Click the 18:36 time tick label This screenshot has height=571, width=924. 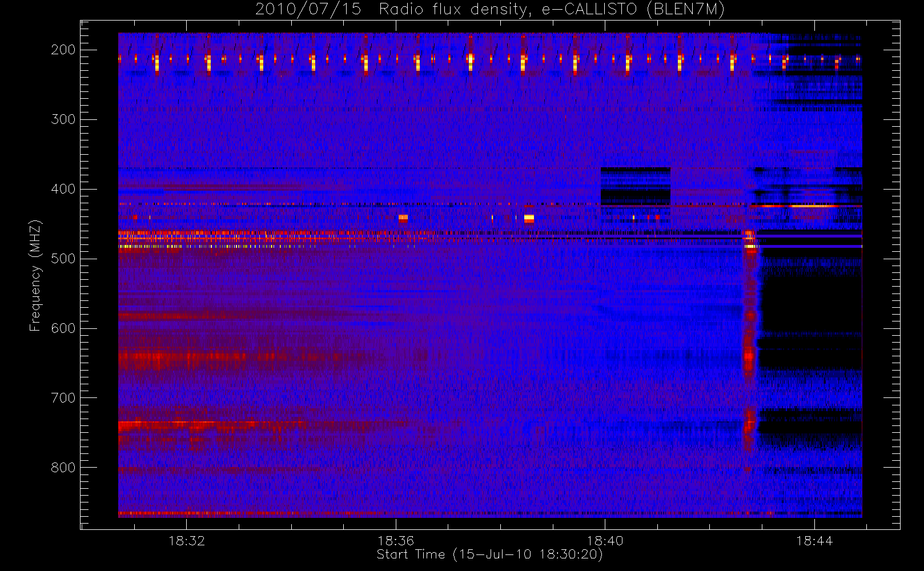click(396, 541)
